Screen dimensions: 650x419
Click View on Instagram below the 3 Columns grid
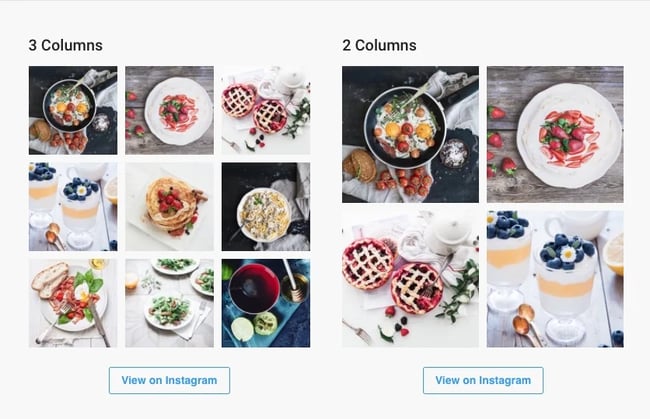pyautogui.click(x=169, y=380)
